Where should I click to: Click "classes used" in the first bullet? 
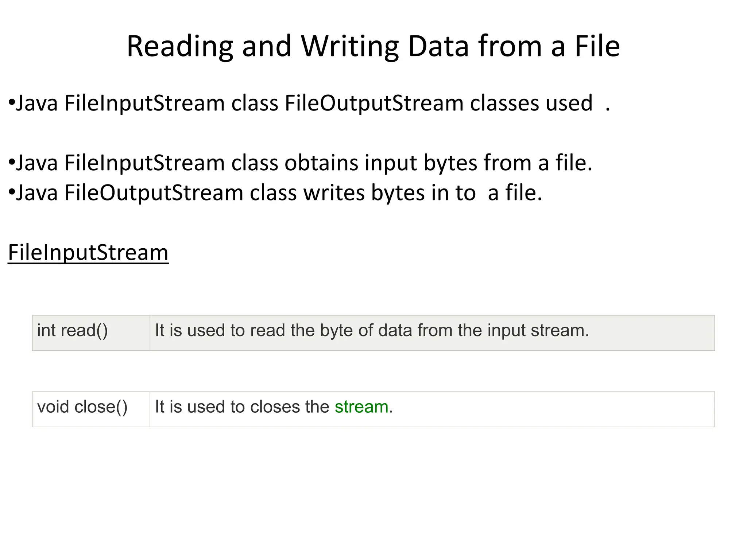pyautogui.click(x=531, y=103)
